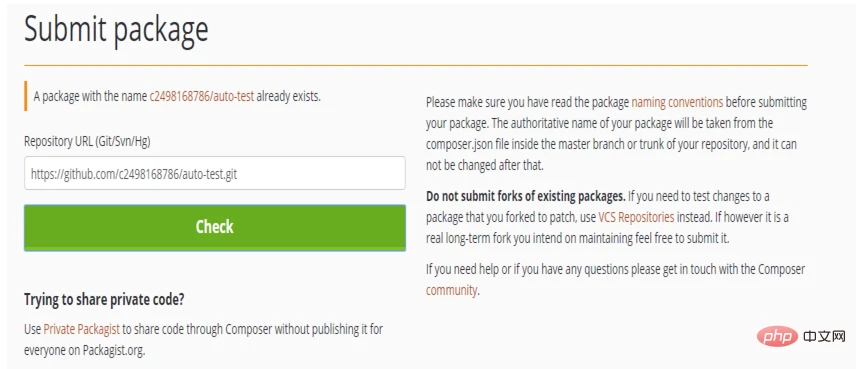Click the orange warning bar beside error message

pos(26,97)
